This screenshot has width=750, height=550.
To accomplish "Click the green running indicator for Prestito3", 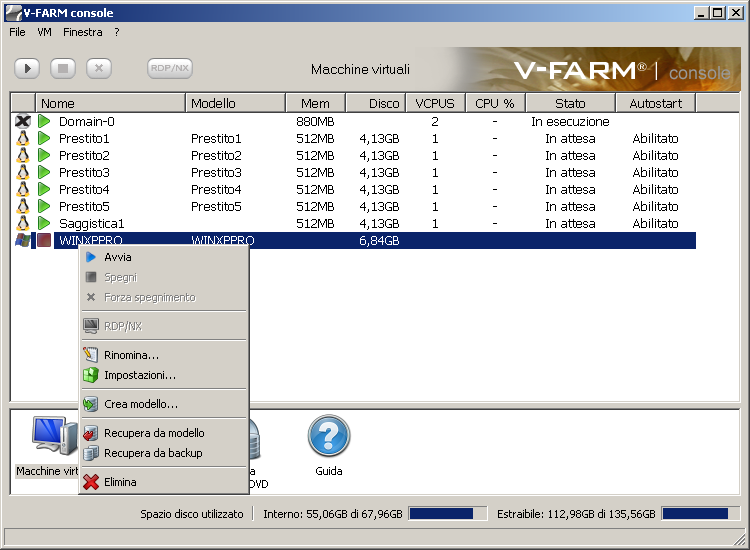I will point(44,173).
